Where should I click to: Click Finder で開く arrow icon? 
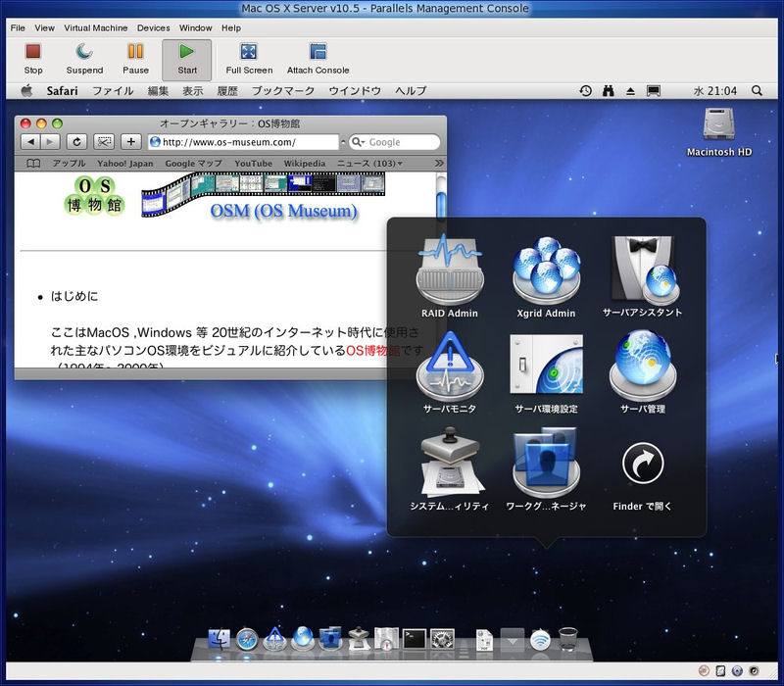click(x=643, y=464)
